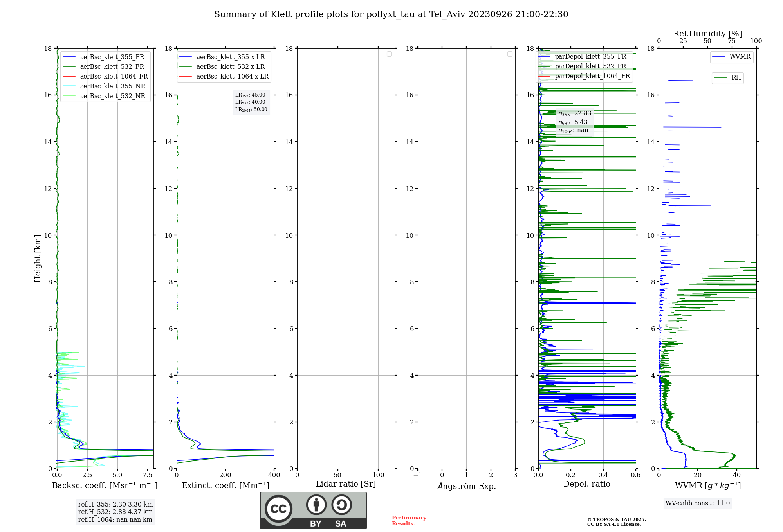Click the blue WVMR legend line

(719, 57)
